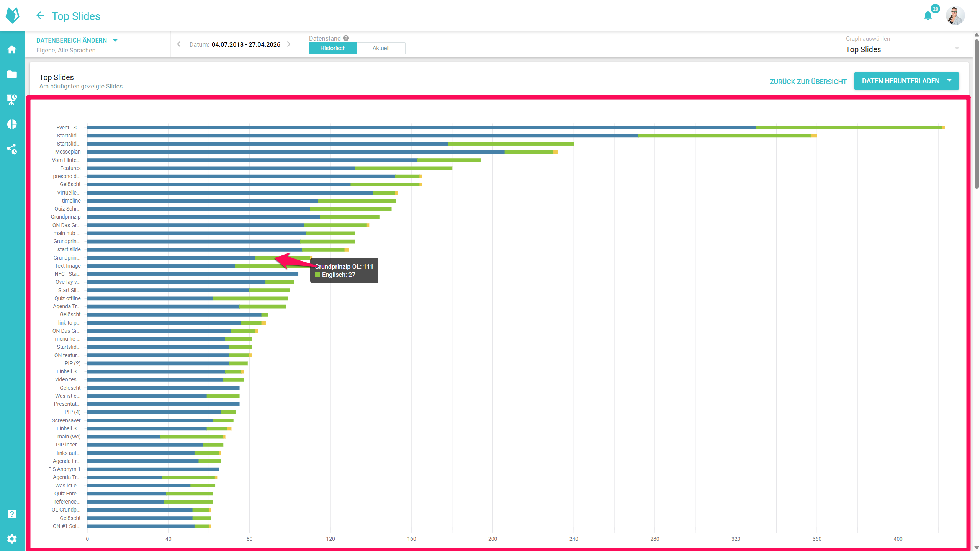980x551 pixels.
Task: Go to next date range
Action: (x=289, y=44)
